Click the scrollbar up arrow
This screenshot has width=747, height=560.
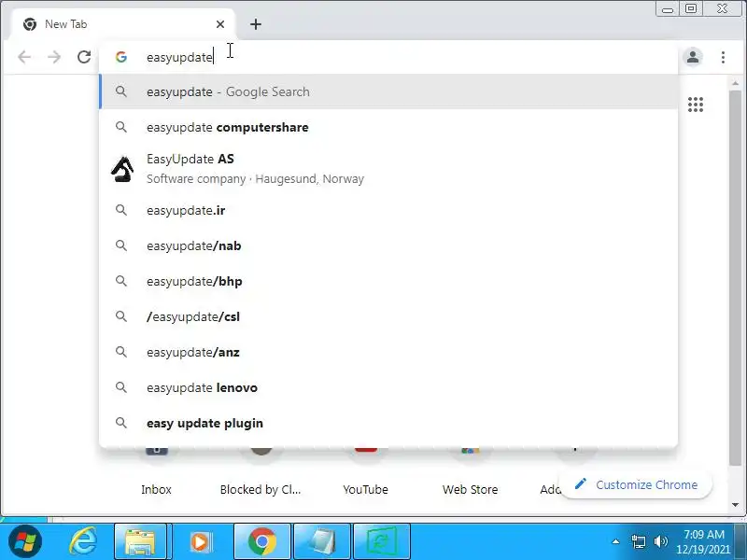pyautogui.click(x=735, y=83)
